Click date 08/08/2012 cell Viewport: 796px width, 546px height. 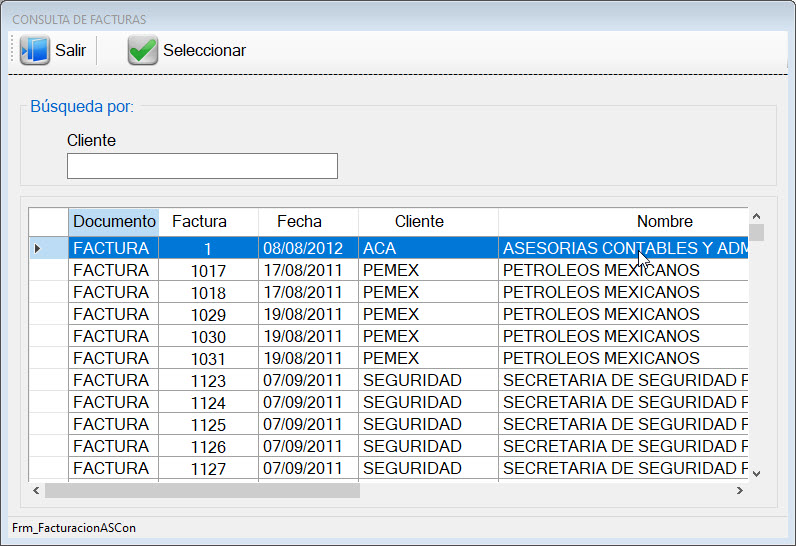click(309, 248)
